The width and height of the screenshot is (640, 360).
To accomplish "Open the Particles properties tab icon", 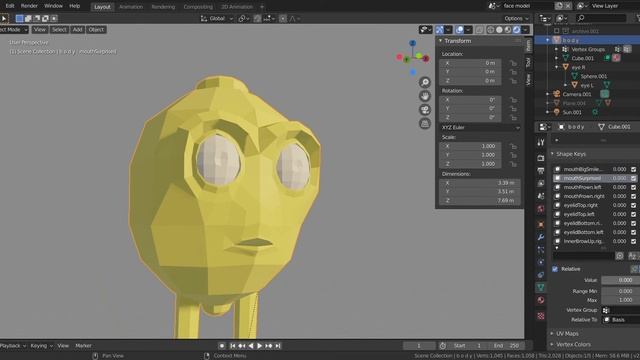I will point(541,249).
